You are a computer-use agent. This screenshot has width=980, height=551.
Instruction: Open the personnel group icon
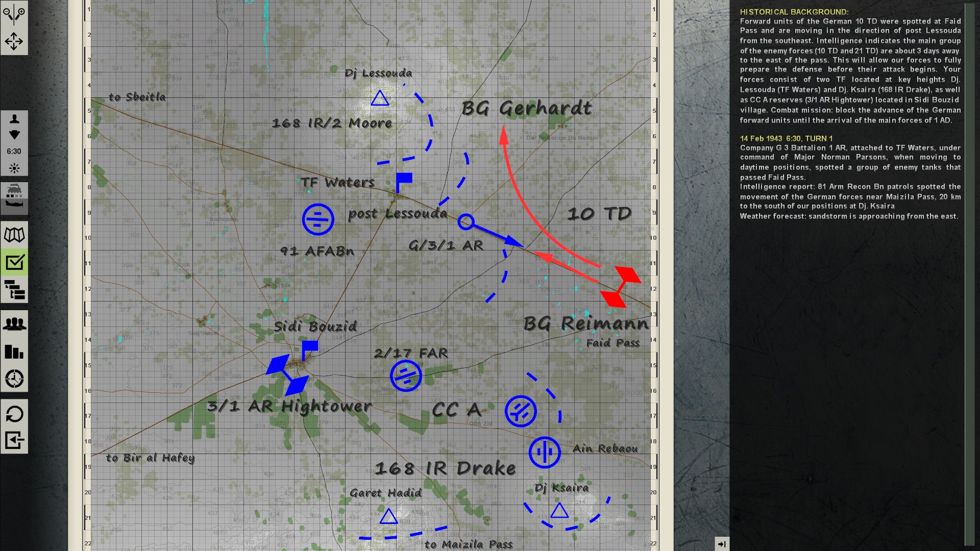[x=14, y=324]
